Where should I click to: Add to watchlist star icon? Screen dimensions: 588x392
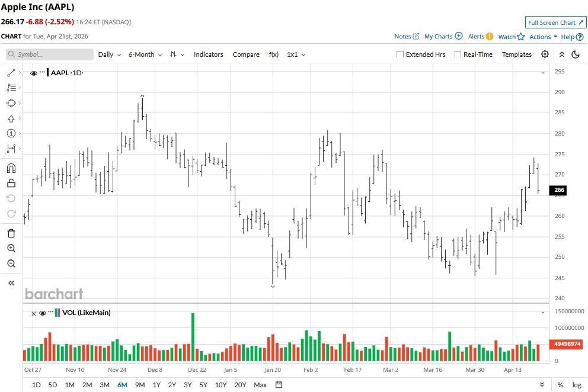[521, 37]
